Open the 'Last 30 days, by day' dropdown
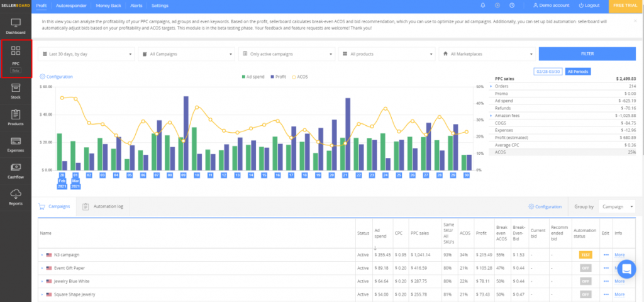 (x=87, y=54)
